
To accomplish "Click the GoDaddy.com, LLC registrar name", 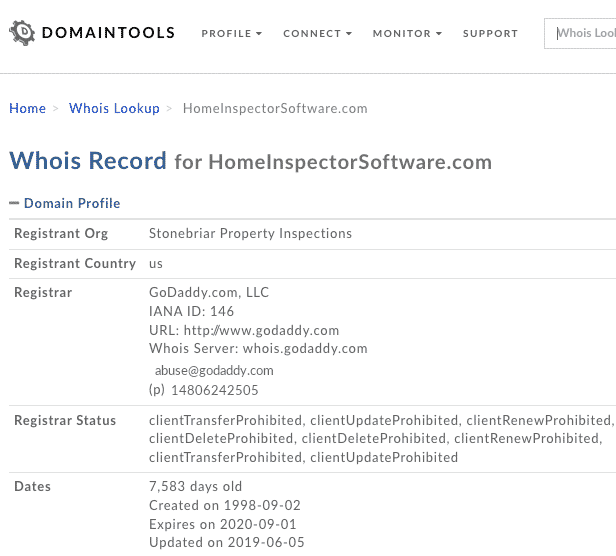I will click(x=209, y=292).
